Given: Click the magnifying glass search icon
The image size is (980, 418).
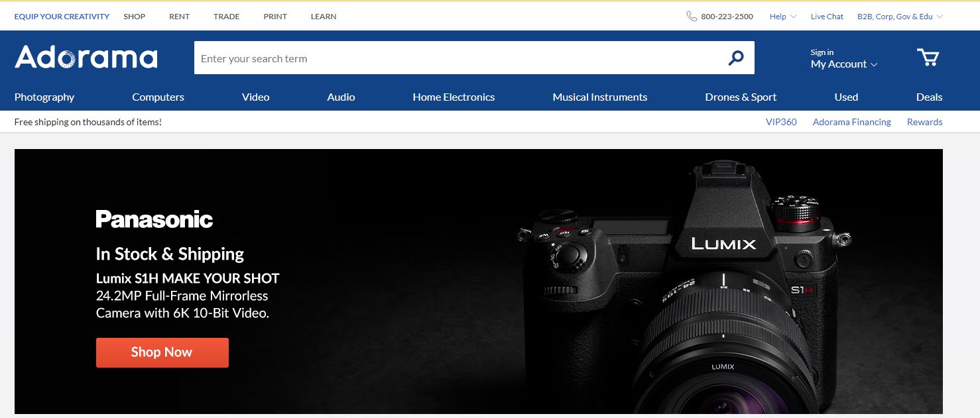Looking at the screenshot, I should (x=736, y=58).
